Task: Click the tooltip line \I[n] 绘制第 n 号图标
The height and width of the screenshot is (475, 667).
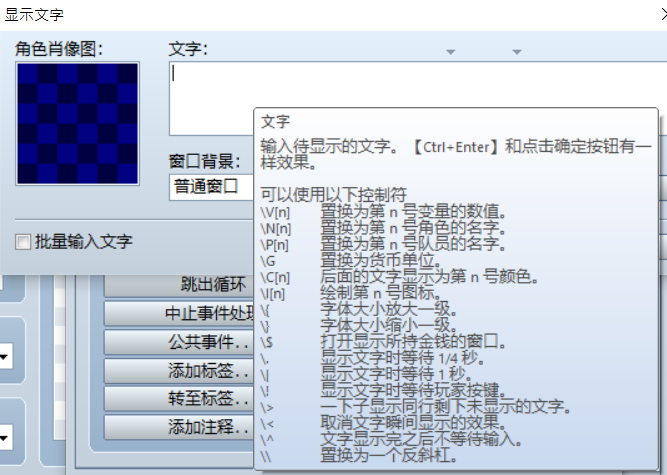Action: tap(351, 293)
